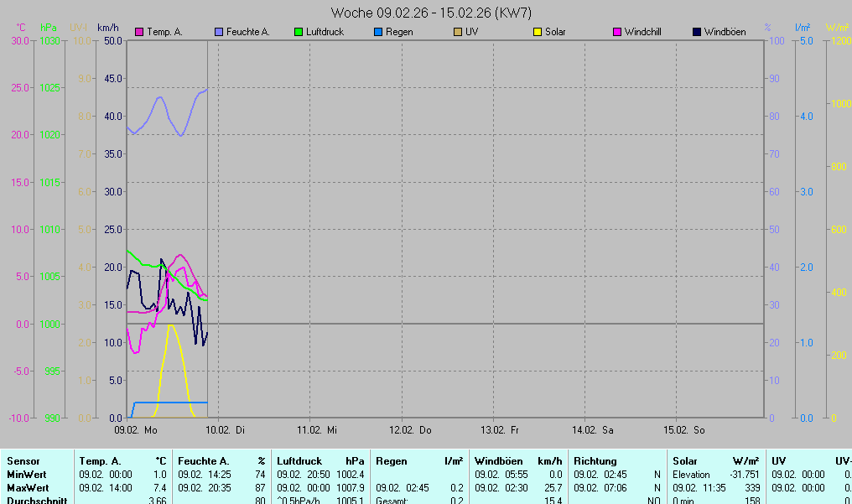Click the dark Windböen legend swatch
Image resolution: width=852 pixels, height=504 pixels.
click(x=697, y=32)
